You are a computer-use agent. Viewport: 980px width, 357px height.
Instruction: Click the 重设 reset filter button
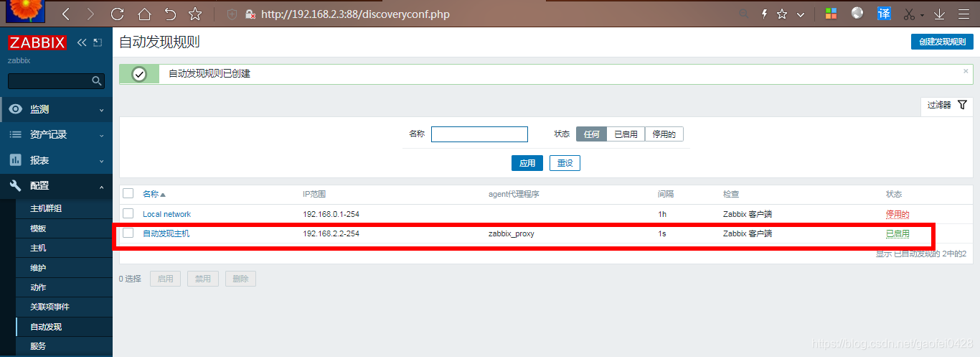[x=565, y=163]
